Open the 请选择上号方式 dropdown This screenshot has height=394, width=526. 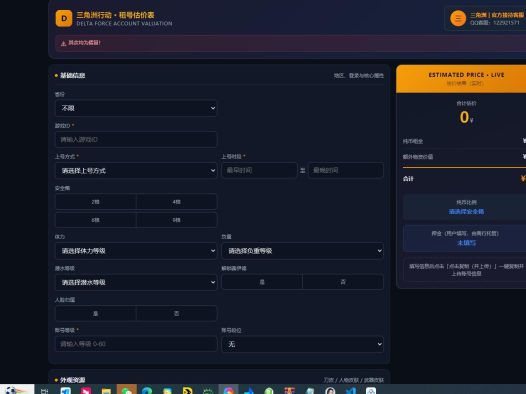(136, 171)
